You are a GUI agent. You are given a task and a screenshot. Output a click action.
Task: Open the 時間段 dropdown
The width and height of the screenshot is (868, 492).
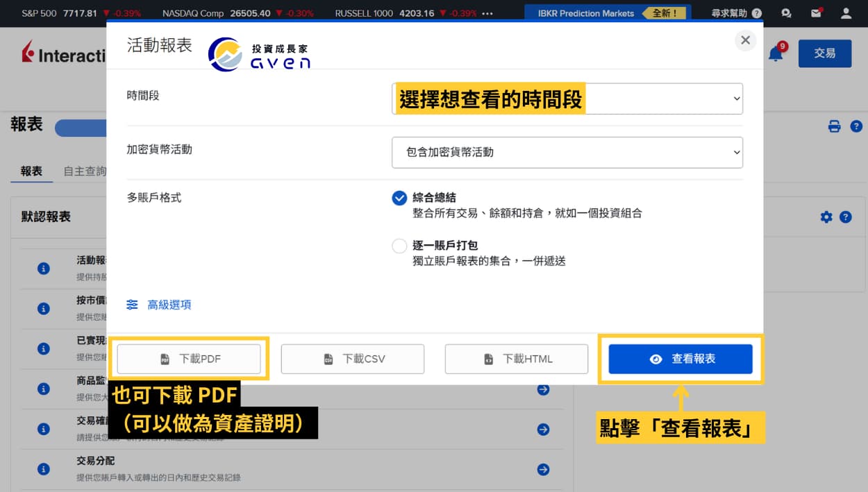pyautogui.click(x=567, y=99)
